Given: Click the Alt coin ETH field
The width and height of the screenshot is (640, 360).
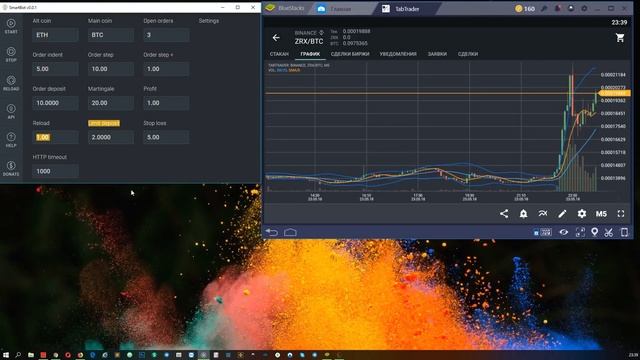Looking at the screenshot, I should tap(55, 35).
